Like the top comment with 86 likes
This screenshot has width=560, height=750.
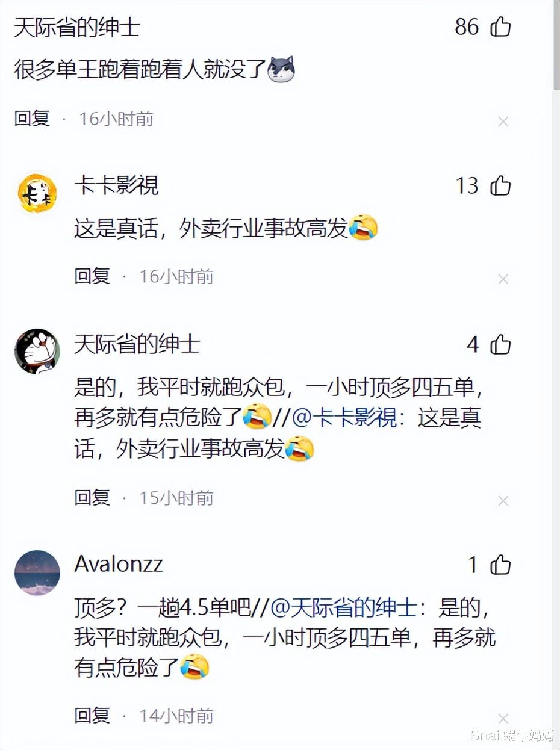500,27
